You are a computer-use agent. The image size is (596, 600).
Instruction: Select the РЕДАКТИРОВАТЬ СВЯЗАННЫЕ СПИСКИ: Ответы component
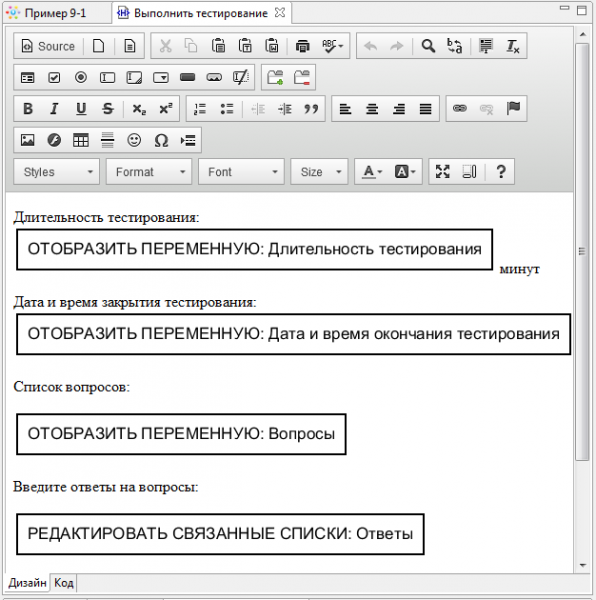[x=220, y=534]
